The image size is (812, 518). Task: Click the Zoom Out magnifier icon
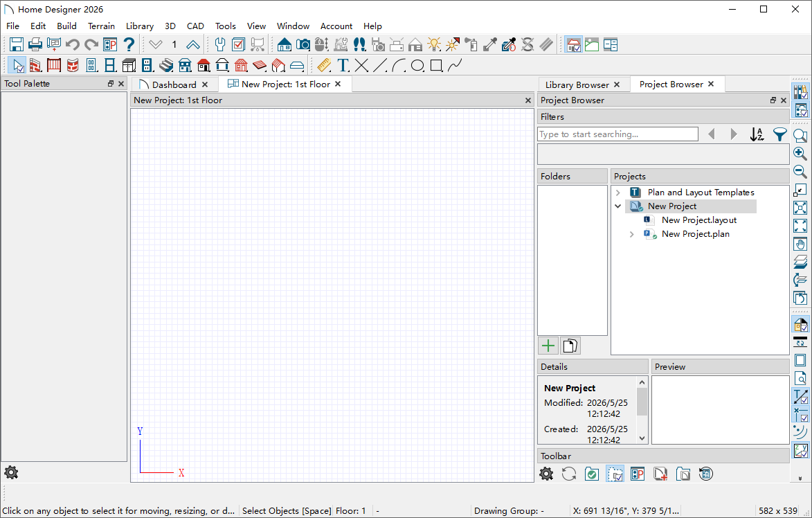click(800, 172)
